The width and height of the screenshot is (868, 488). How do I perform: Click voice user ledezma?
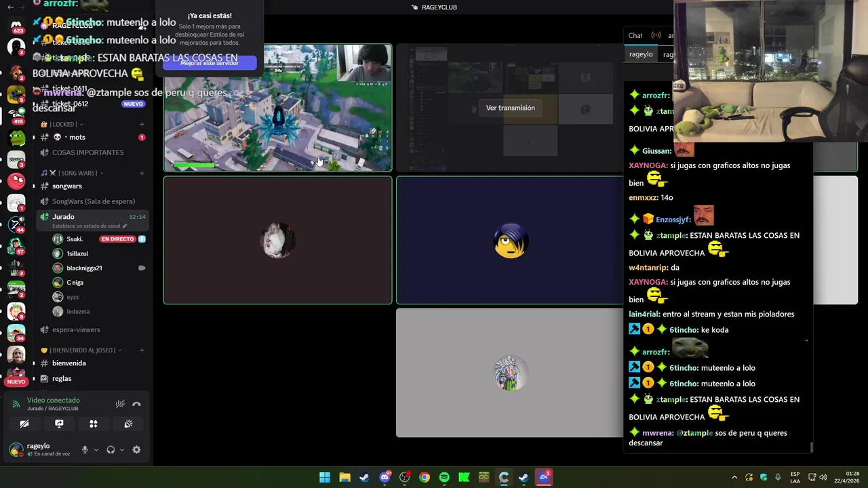click(98, 312)
